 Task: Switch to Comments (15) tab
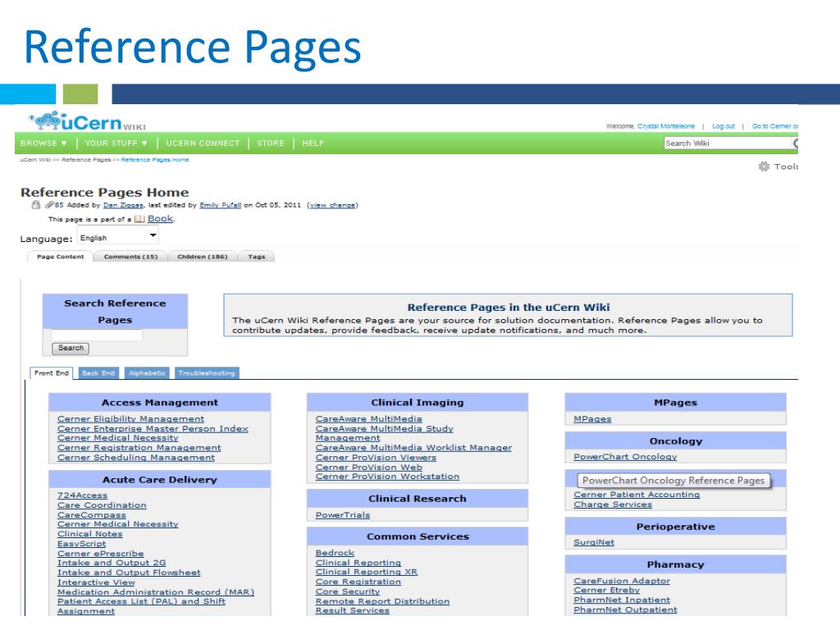(x=130, y=257)
